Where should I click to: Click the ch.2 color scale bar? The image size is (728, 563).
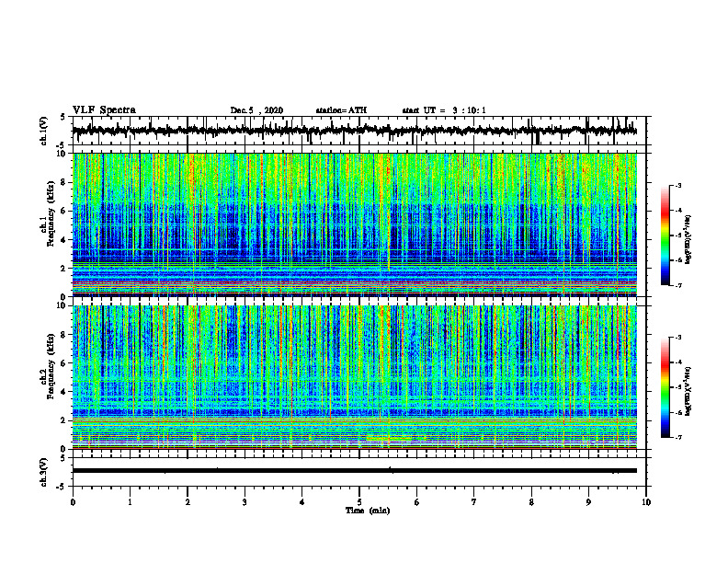[665, 387]
